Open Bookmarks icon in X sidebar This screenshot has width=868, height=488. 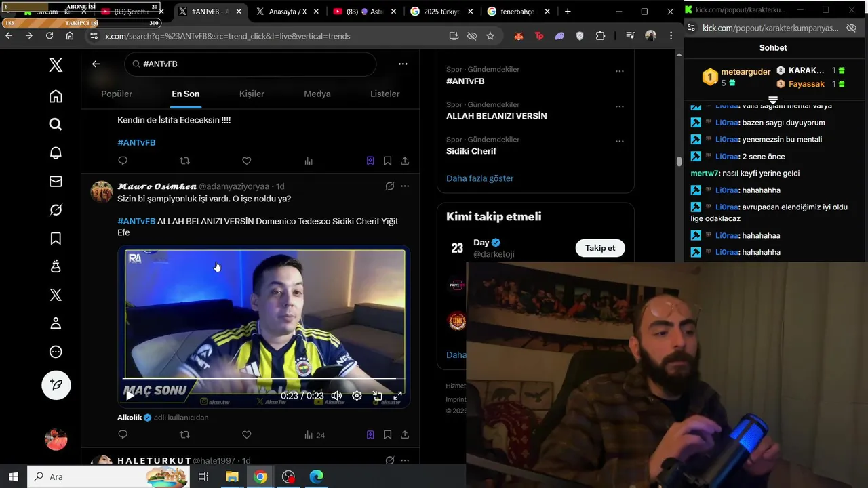[56, 239]
